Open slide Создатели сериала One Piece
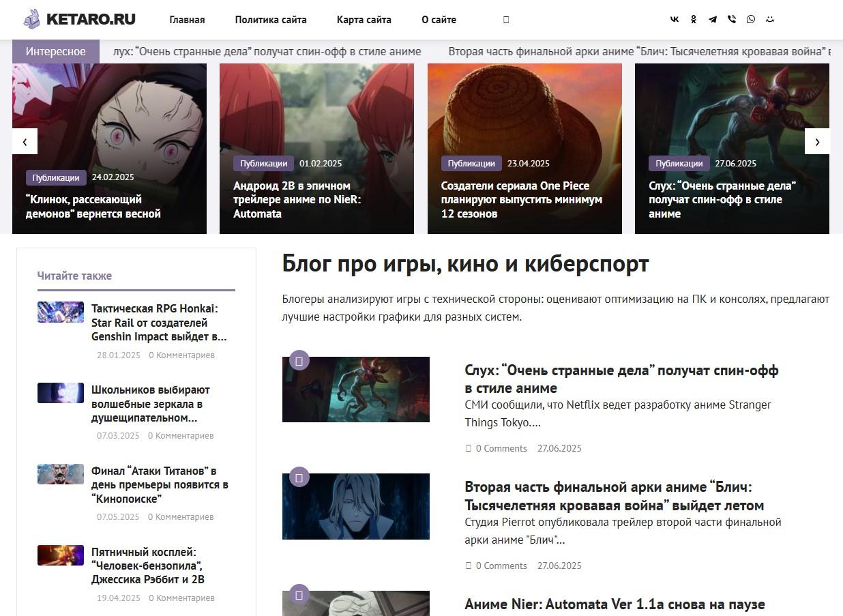 (x=522, y=199)
